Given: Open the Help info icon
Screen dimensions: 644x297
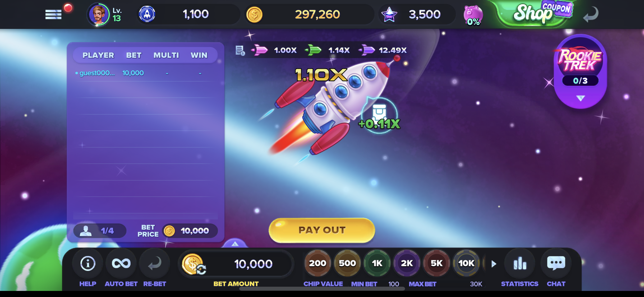Looking at the screenshot, I should click(88, 263).
